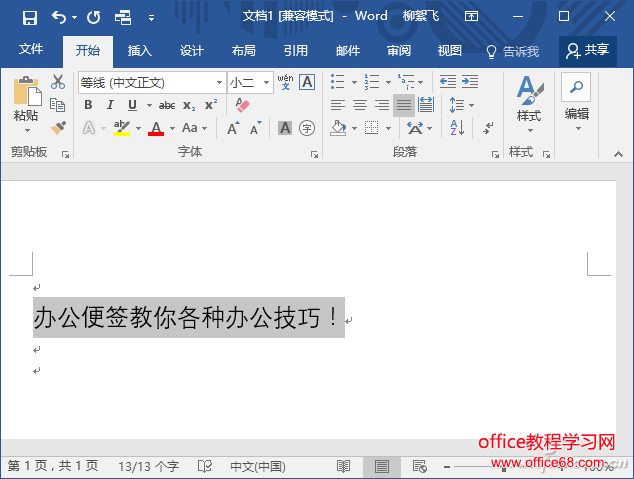Open the 编辑 (Editing) menu button
The image size is (634, 479).
[577, 103]
